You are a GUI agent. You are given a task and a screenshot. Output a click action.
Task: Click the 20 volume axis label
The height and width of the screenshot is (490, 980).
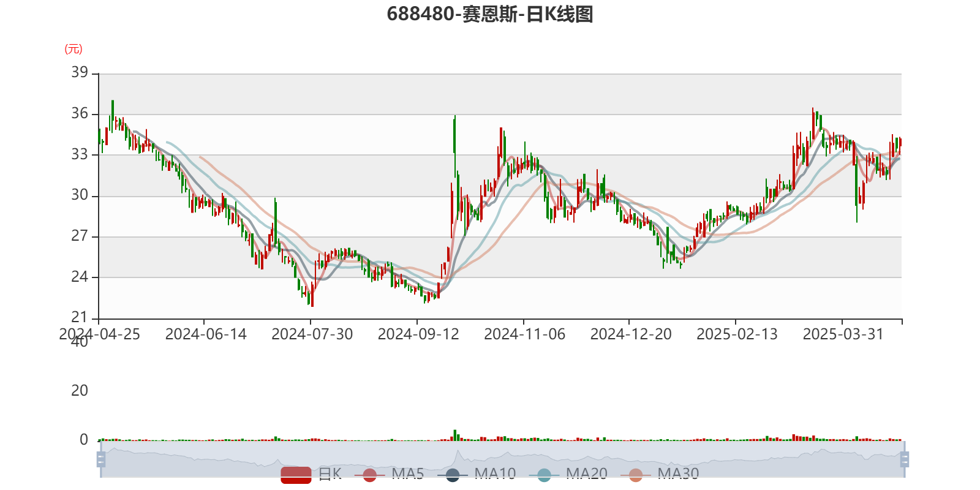[80, 391]
